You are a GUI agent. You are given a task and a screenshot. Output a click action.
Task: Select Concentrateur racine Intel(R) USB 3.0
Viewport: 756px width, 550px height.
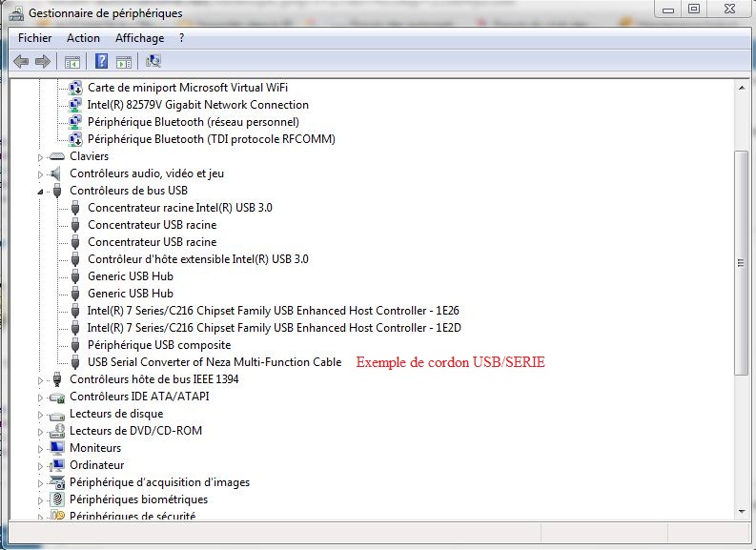179,208
